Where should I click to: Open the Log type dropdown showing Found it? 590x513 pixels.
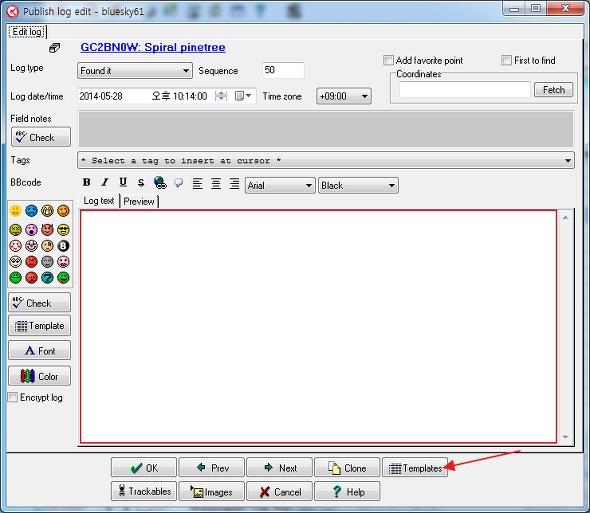[135, 71]
